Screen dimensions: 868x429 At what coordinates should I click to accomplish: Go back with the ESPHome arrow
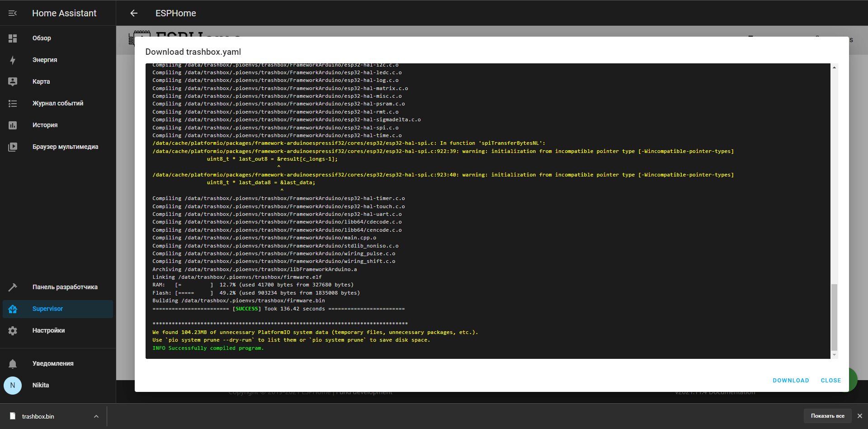[134, 13]
